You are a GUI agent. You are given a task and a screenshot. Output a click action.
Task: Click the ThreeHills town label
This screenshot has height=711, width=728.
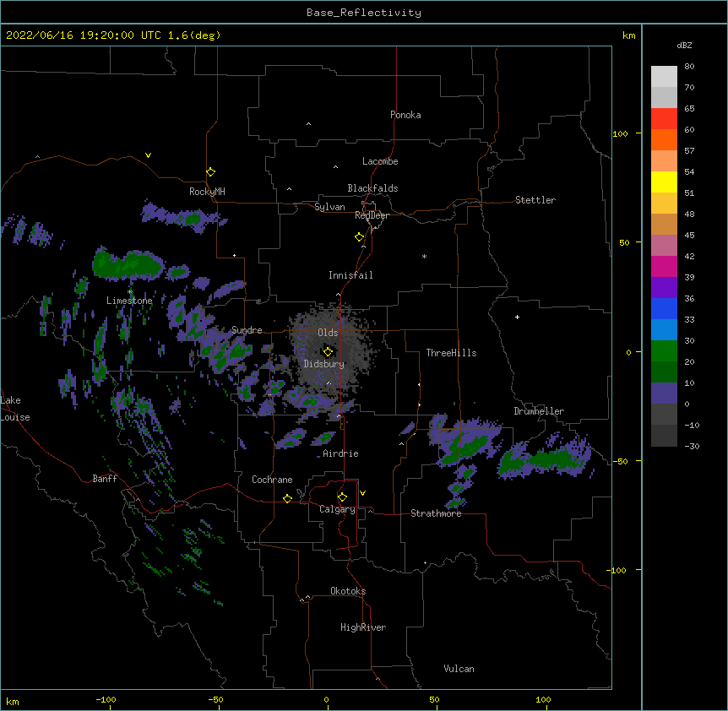pos(451,353)
